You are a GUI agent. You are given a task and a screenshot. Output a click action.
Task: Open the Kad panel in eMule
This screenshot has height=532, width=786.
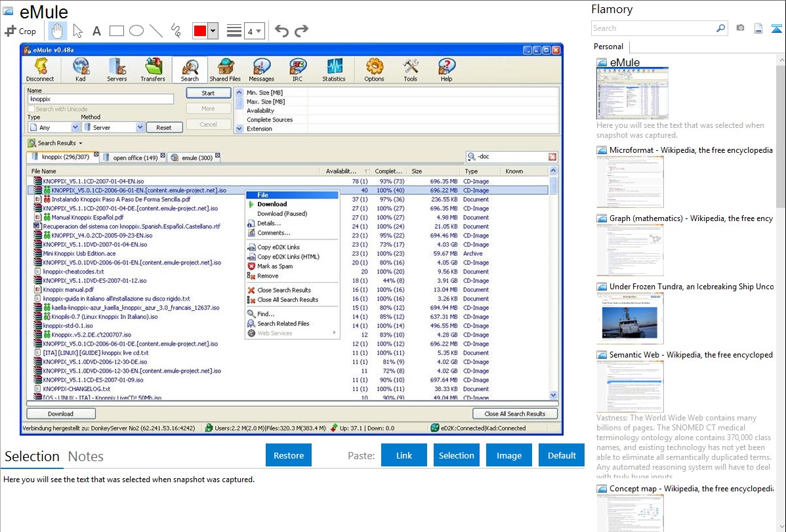pos(80,70)
